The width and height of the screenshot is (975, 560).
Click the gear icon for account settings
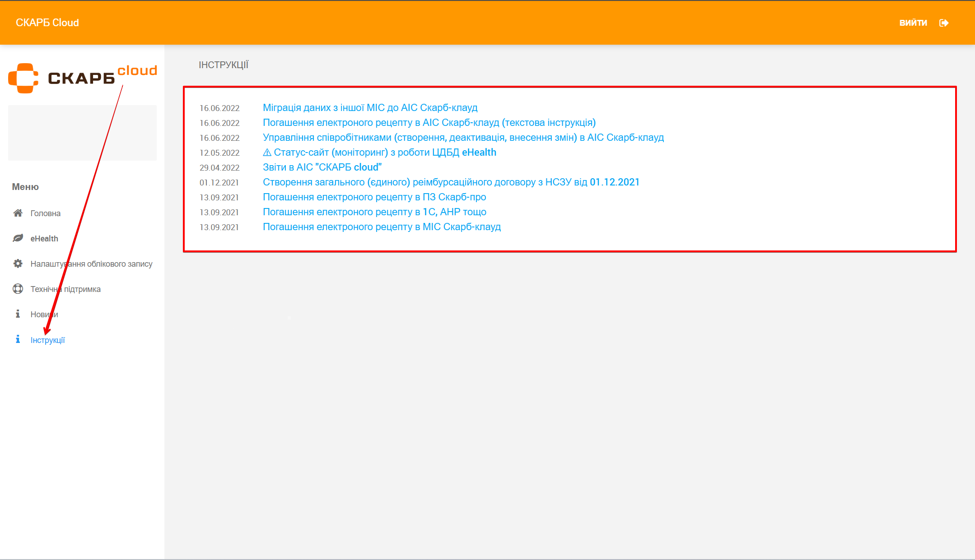[x=18, y=264]
